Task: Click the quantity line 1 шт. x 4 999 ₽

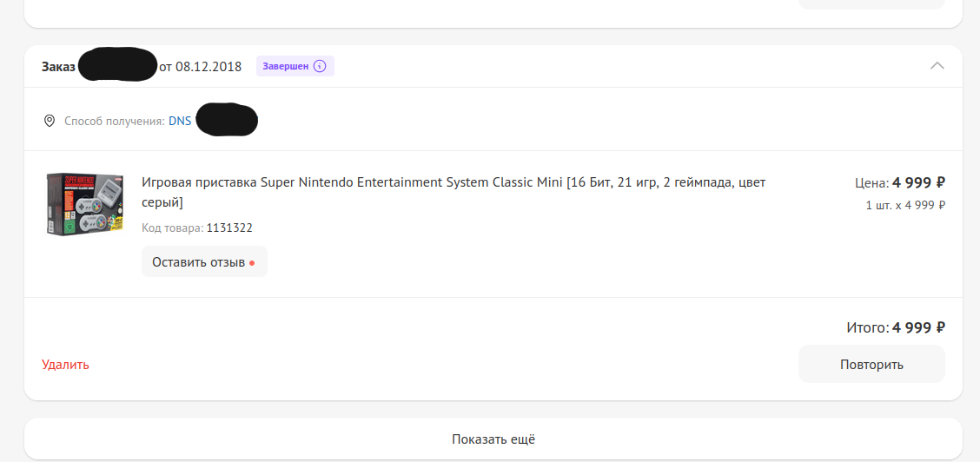Action: pyautogui.click(x=905, y=205)
